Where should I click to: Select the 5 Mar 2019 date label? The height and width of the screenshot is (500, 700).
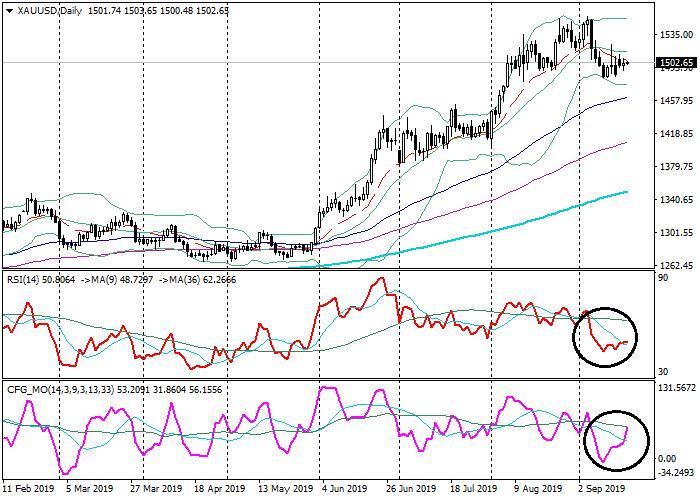(87, 490)
